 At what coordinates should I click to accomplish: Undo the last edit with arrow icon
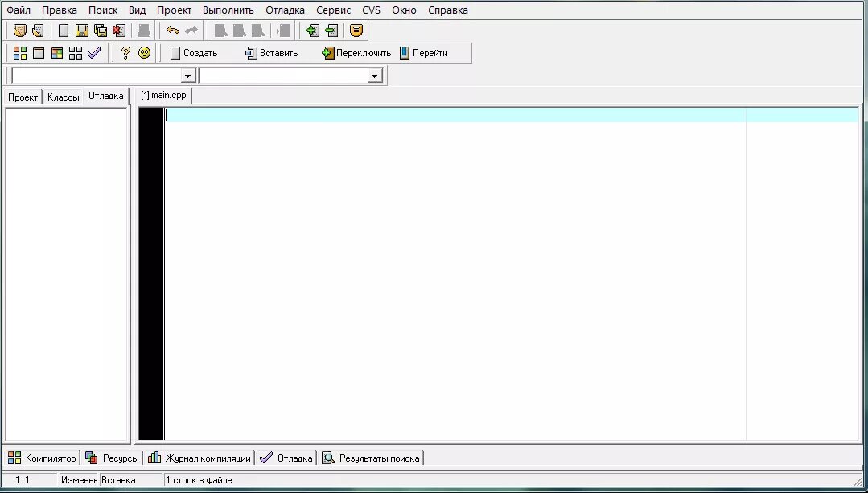(x=173, y=31)
